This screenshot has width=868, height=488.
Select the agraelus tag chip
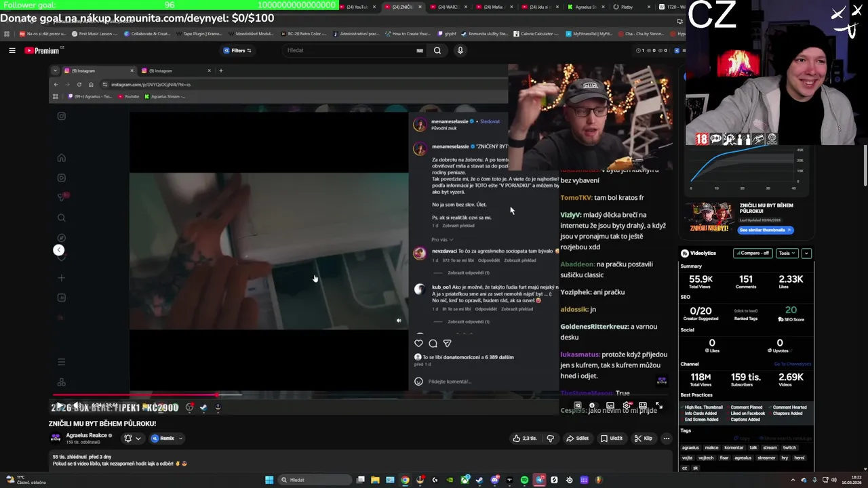point(690,447)
